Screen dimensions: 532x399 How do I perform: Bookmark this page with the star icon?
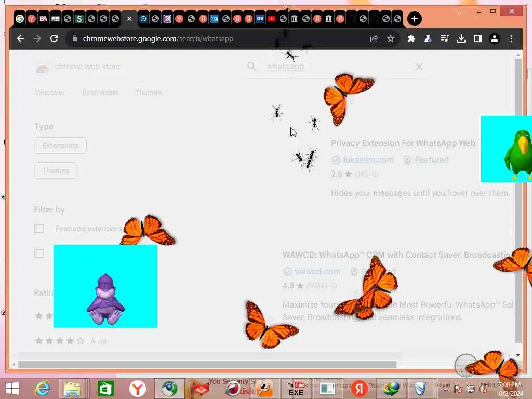pos(391,38)
